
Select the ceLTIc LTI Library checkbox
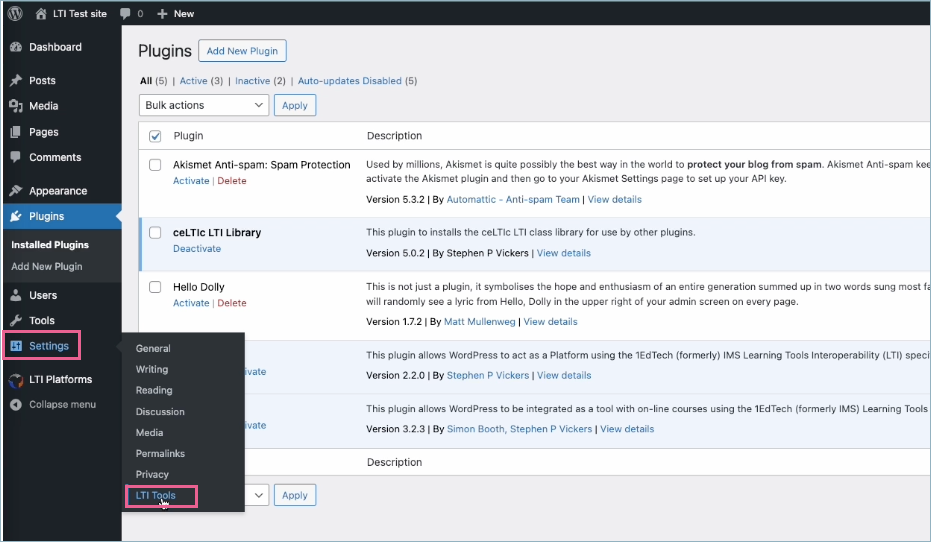point(155,233)
